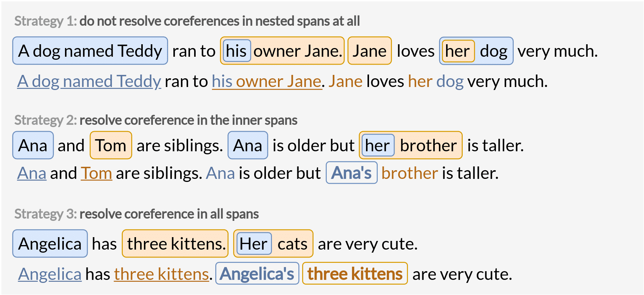Open the underlined 'Angelica' link
Screen dimensions: 644x295
[50, 274]
